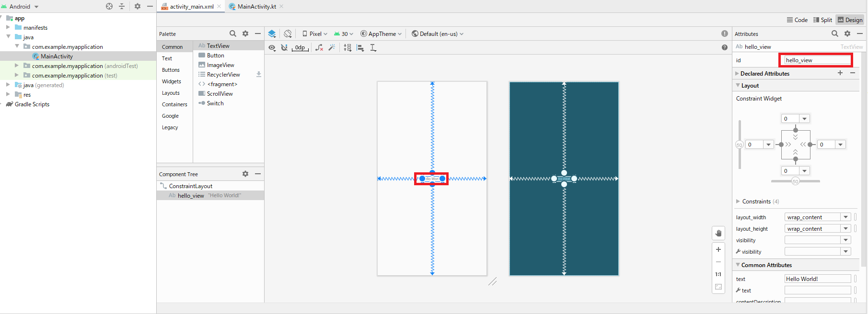Toggle view options eye icon in toolbar
868x314 pixels.
coord(272,47)
